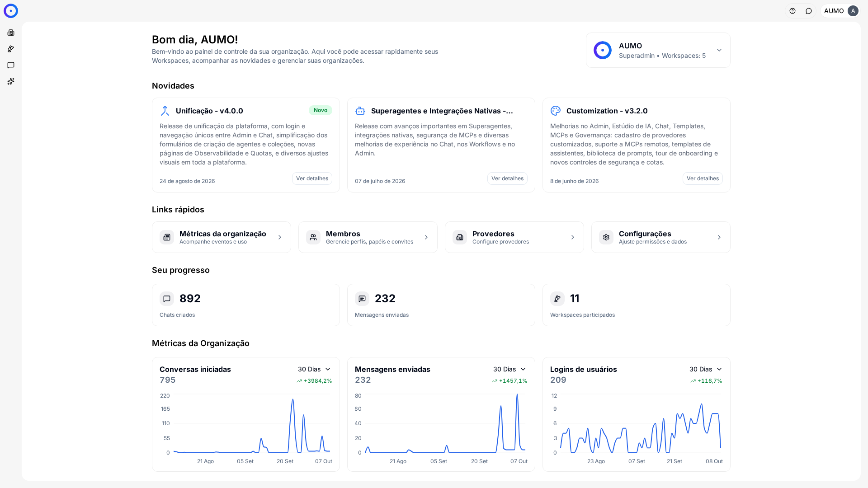Open 30 Dias dropdown for Logins de usuários
This screenshot has width=868, height=488.
tap(706, 369)
